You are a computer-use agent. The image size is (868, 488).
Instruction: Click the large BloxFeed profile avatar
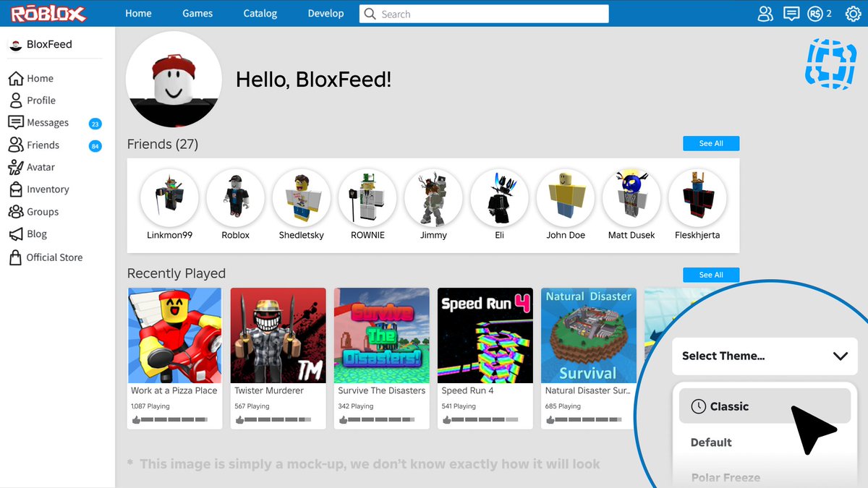174,79
